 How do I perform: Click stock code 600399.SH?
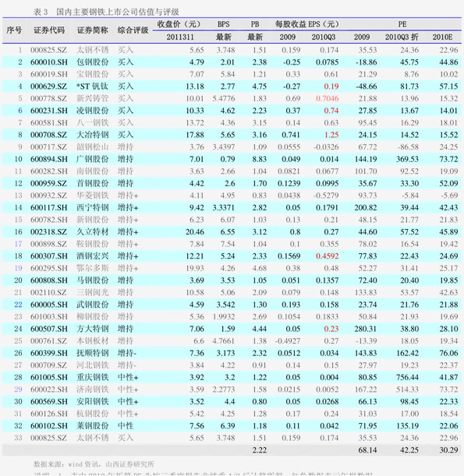click(49, 353)
